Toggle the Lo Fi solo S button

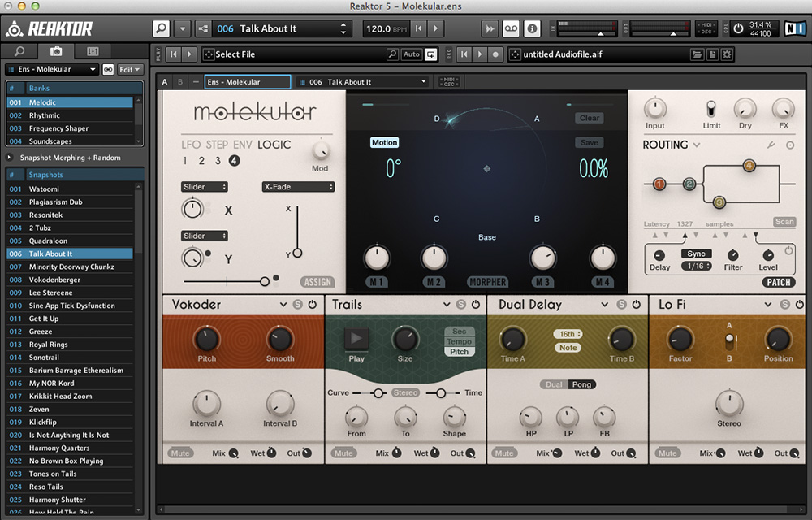[x=785, y=305]
